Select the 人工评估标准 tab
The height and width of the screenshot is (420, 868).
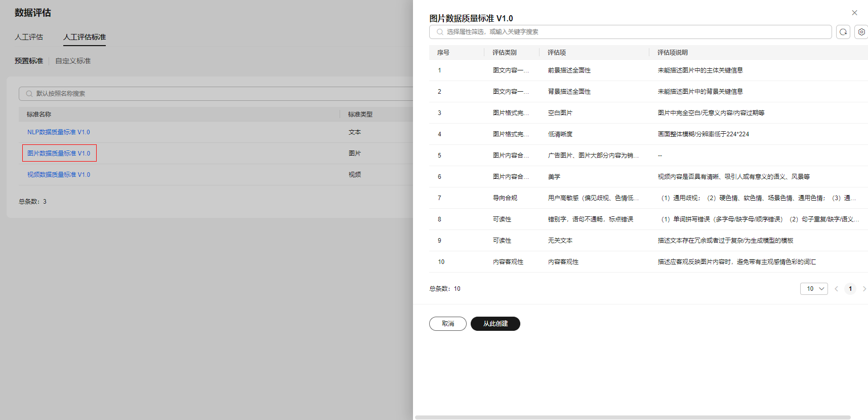(x=85, y=37)
